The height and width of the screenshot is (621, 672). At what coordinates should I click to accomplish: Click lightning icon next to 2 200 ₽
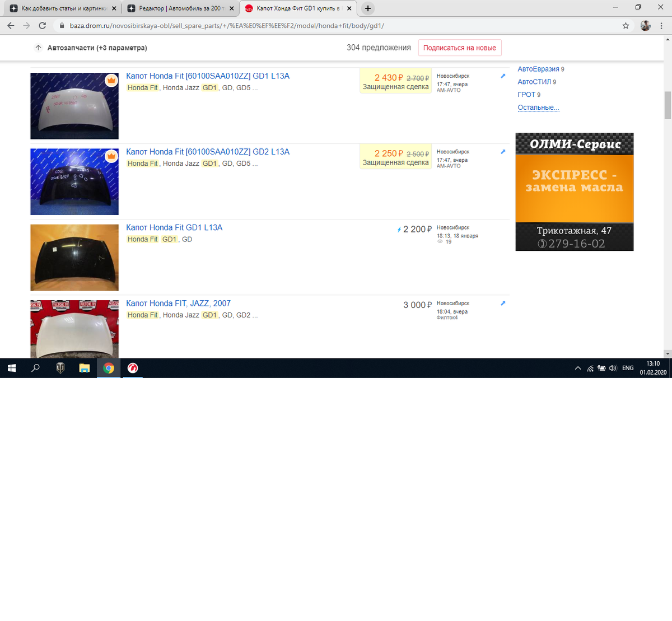pyautogui.click(x=399, y=230)
